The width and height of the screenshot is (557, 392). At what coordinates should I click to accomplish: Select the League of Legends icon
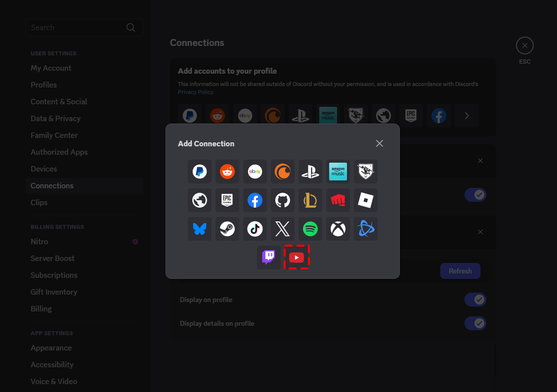click(x=310, y=200)
